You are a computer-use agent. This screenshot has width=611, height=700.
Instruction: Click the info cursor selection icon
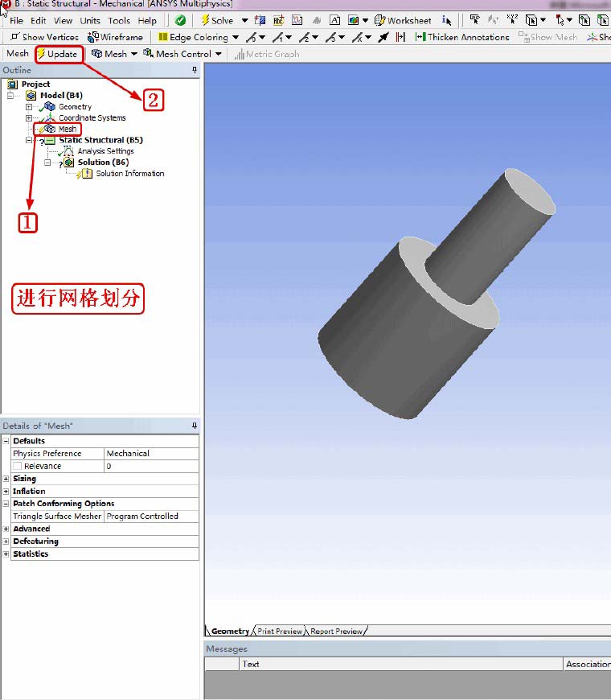tap(446, 21)
